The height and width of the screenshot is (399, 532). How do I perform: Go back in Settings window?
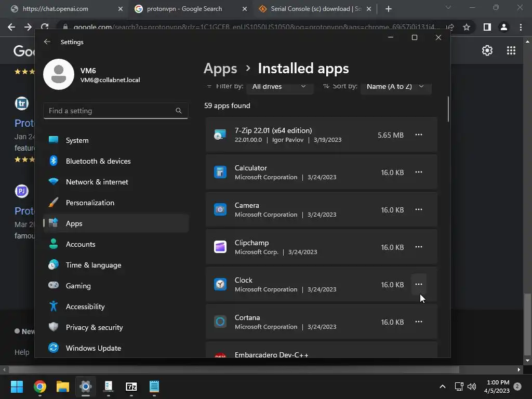coord(47,42)
